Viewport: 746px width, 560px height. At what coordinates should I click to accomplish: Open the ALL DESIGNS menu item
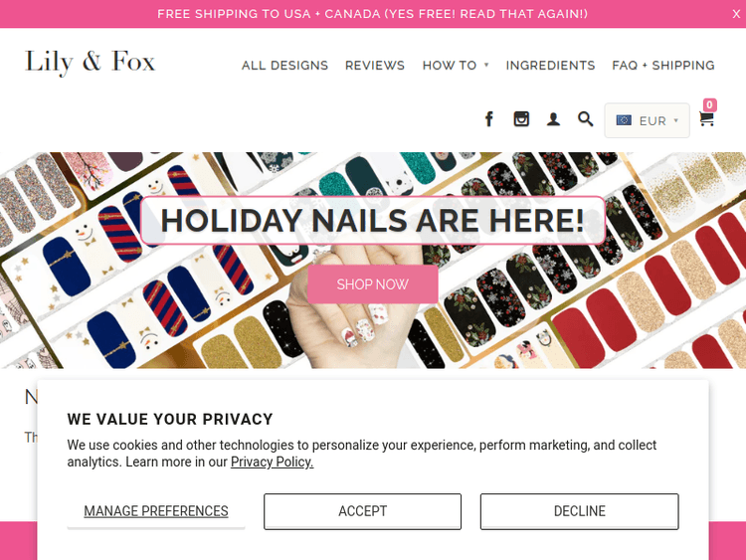point(284,66)
